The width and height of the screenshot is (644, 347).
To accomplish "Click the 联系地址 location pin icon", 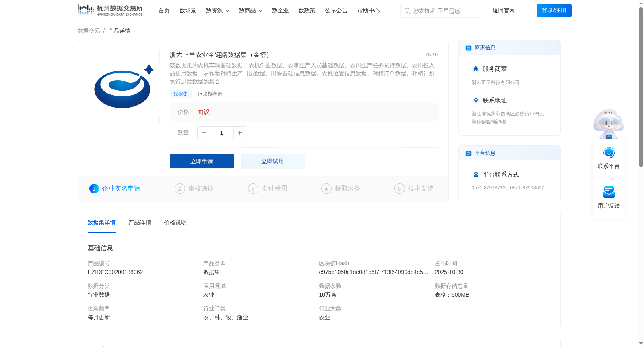I will point(476,100).
